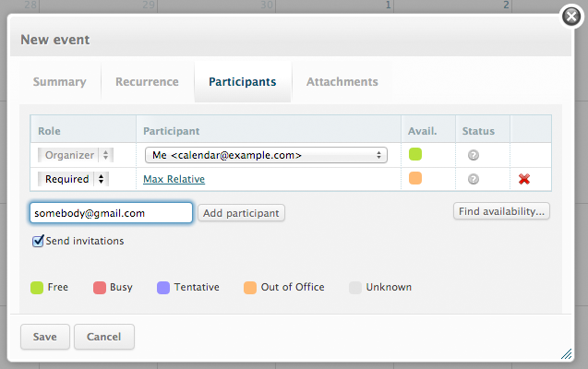588x369 pixels.
Task: Open the Attachments tab
Action: click(342, 82)
